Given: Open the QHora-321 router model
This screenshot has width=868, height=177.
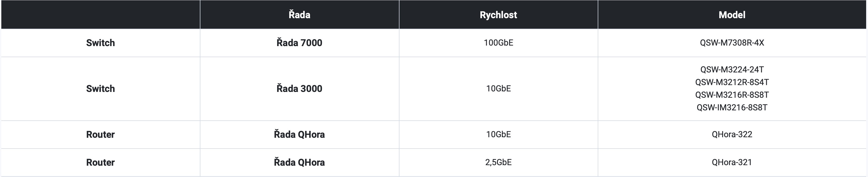Looking at the screenshot, I should tap(731, 162).
